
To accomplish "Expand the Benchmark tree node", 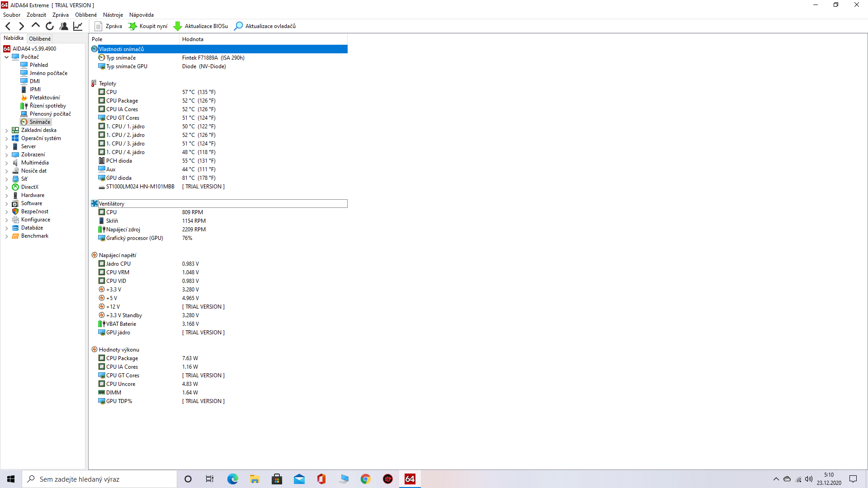I will tap(6, 236).
